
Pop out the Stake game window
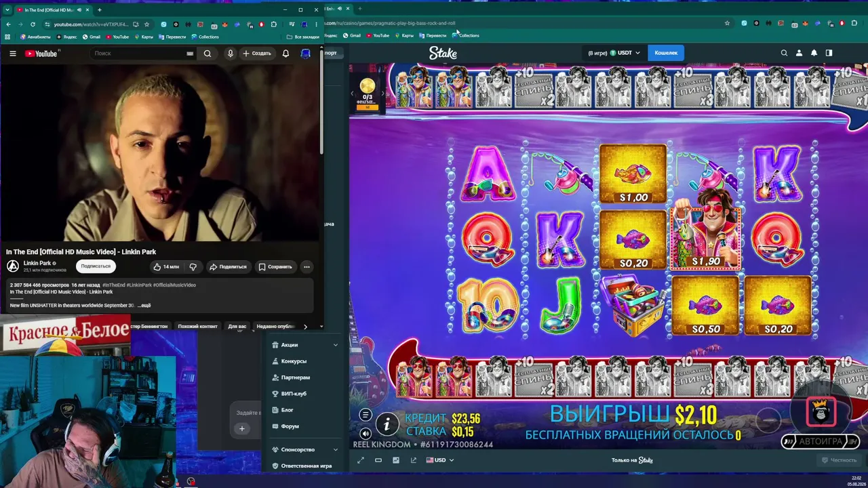(414, 460)
